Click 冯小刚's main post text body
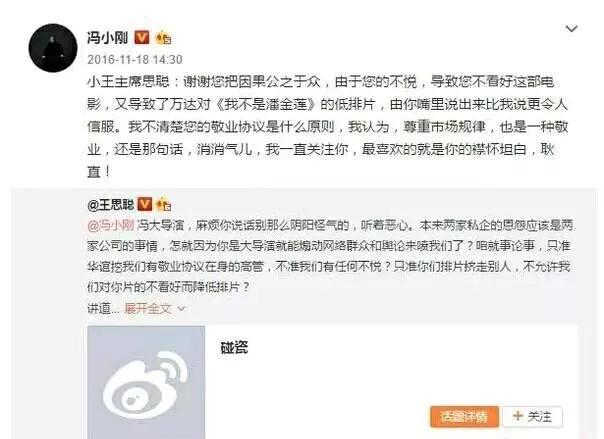The image size is (604, 439). (327, 126)
